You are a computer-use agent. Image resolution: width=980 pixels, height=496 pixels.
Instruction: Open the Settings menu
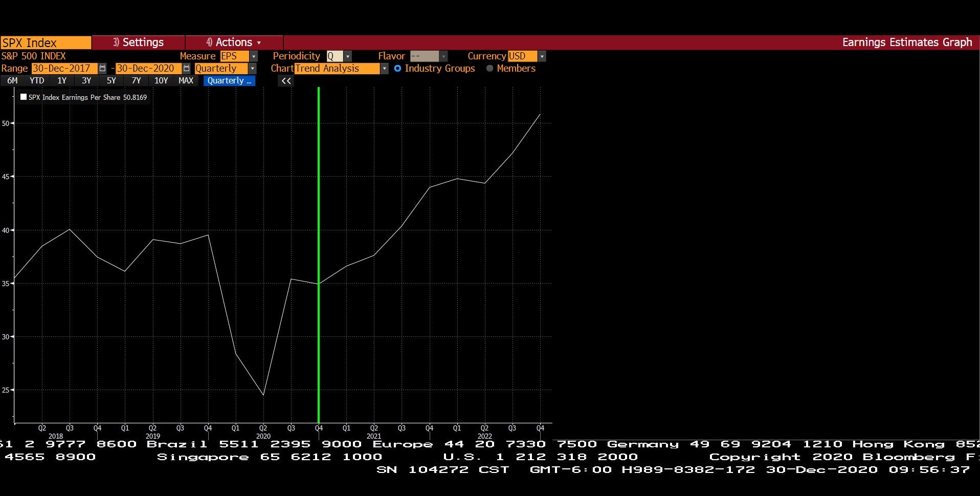139,42
